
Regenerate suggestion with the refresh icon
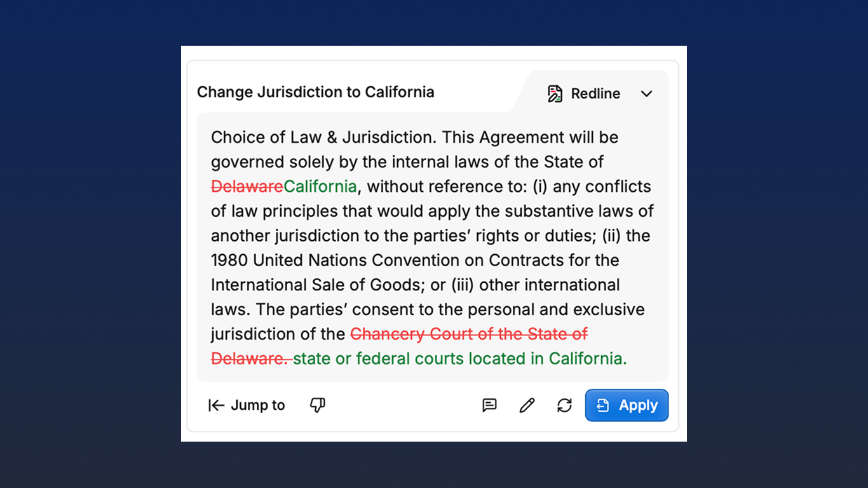[x=564, y=405]
